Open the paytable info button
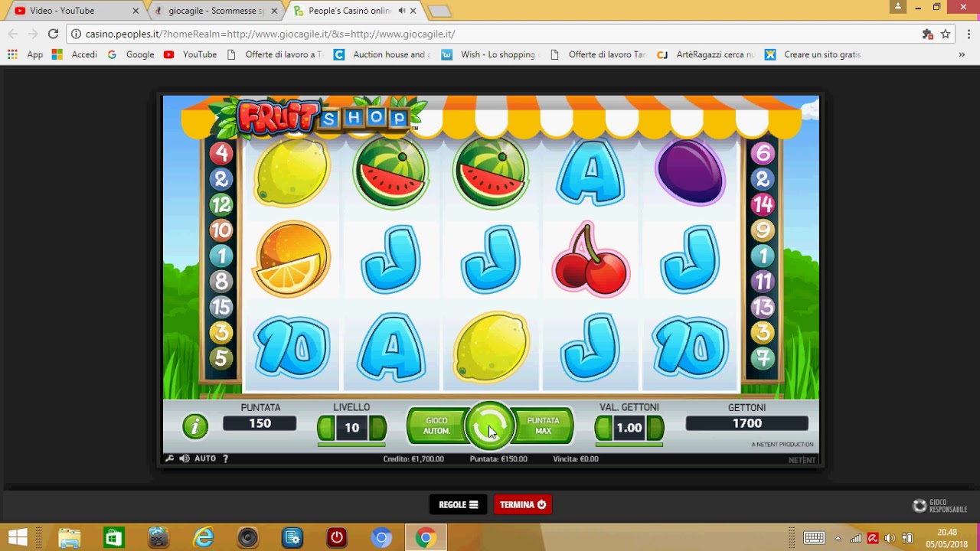The height and width of the screenshot is (551, 980). click(195, 426)
